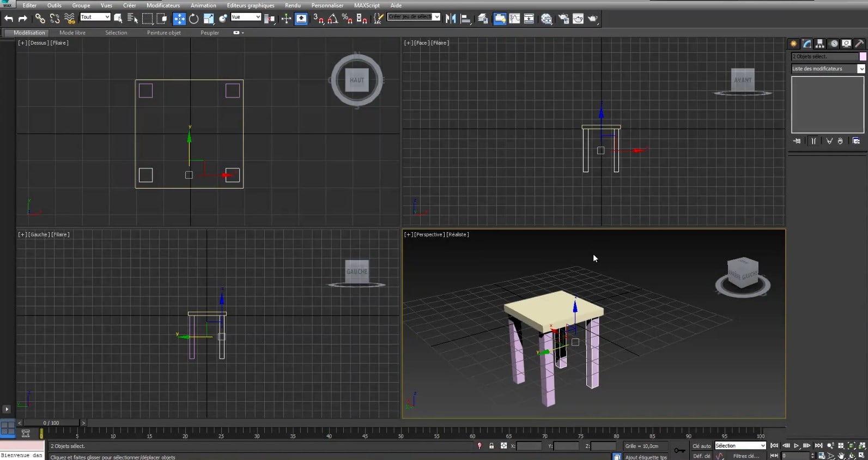Open the Editer menu
Image resolution: width=868 pixels, height=460 pixels.
[x=29, y=5]
